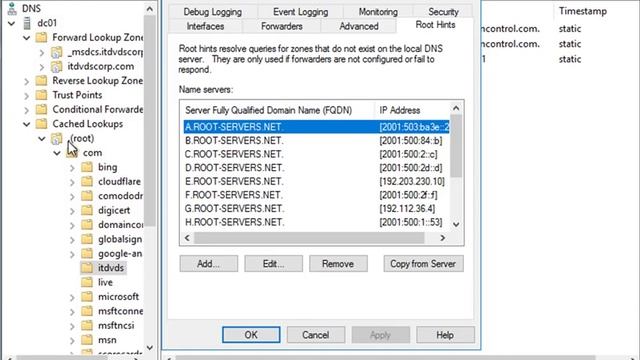Expand the _msdcs.itdvdscorp zone

42,53
